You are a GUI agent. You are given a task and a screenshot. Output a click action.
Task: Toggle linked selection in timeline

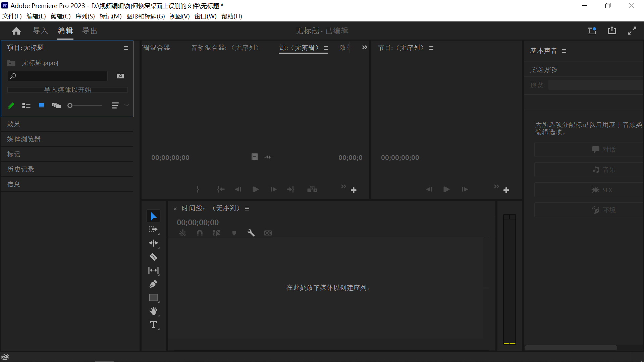pyautogui.click(x=217, y=233)
